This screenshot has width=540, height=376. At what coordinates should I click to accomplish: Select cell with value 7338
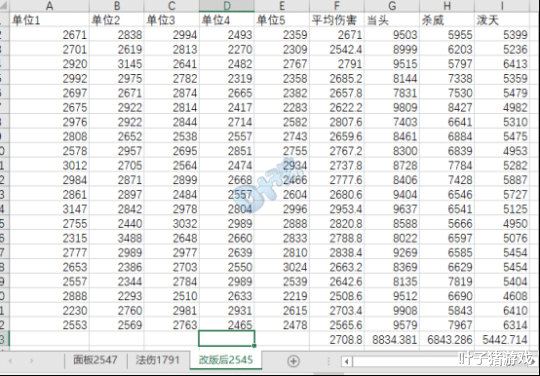point(447,79)
